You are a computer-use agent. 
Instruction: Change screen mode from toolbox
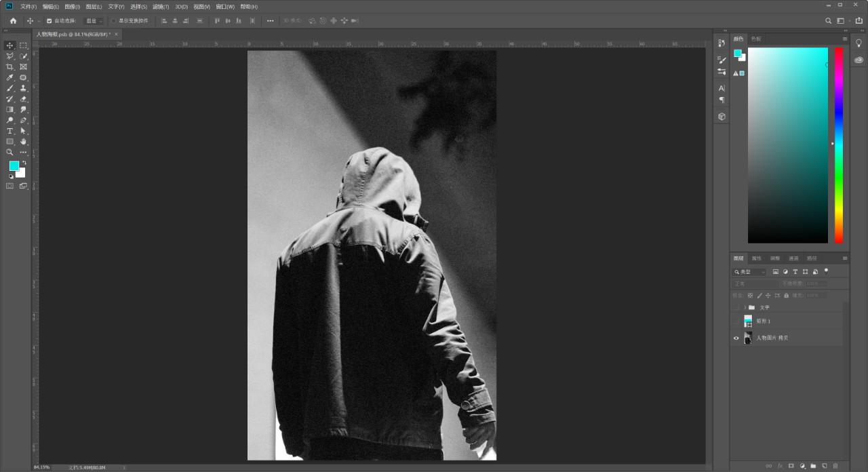[x=23, y=186]
